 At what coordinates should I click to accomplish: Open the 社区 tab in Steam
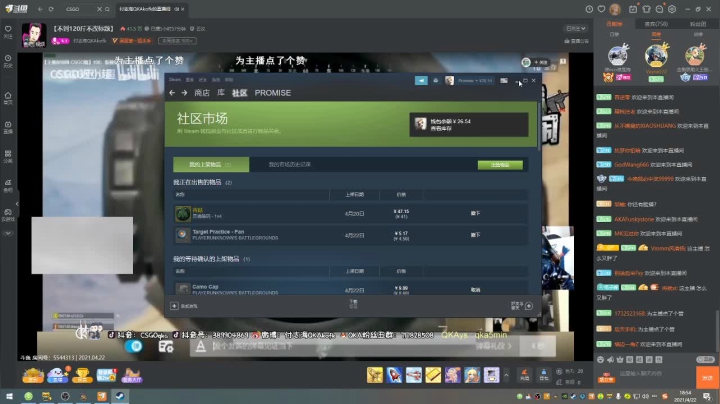[240, 93]
